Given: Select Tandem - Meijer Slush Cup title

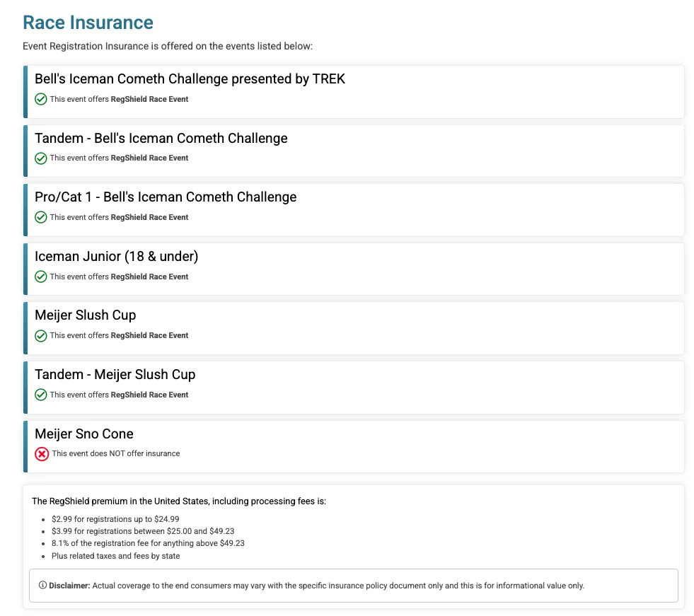Looking at the screenshot, I should pyautogui.click(x=115, y=375).
